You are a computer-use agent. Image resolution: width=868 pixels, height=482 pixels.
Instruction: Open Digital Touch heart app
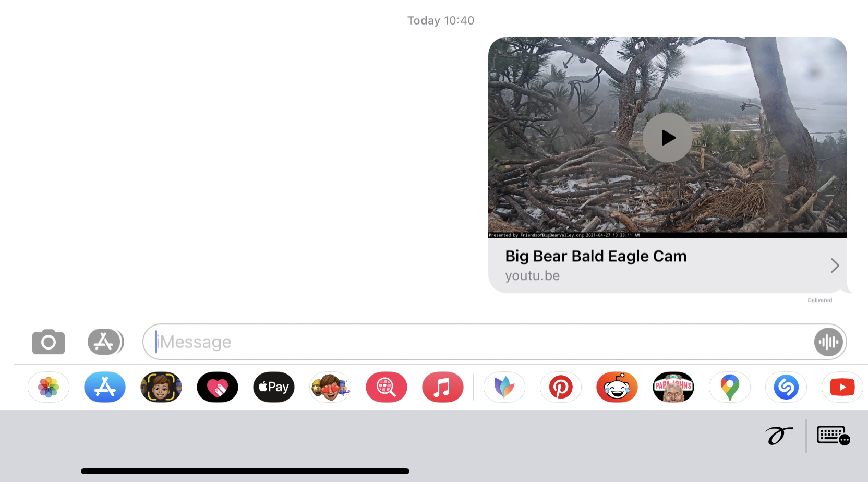click(218, 387)
